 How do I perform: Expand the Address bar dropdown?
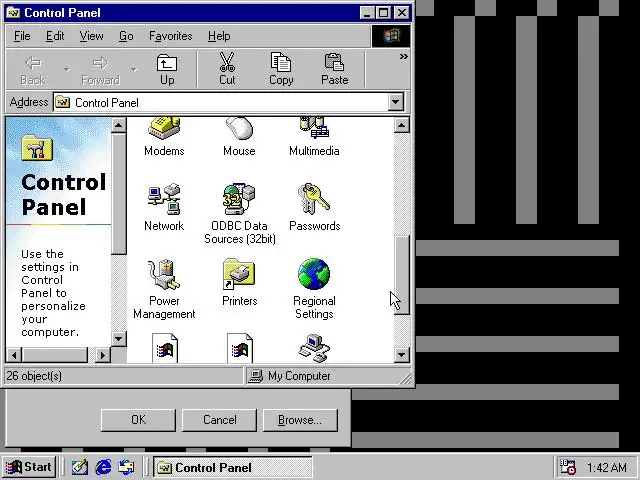396,102
